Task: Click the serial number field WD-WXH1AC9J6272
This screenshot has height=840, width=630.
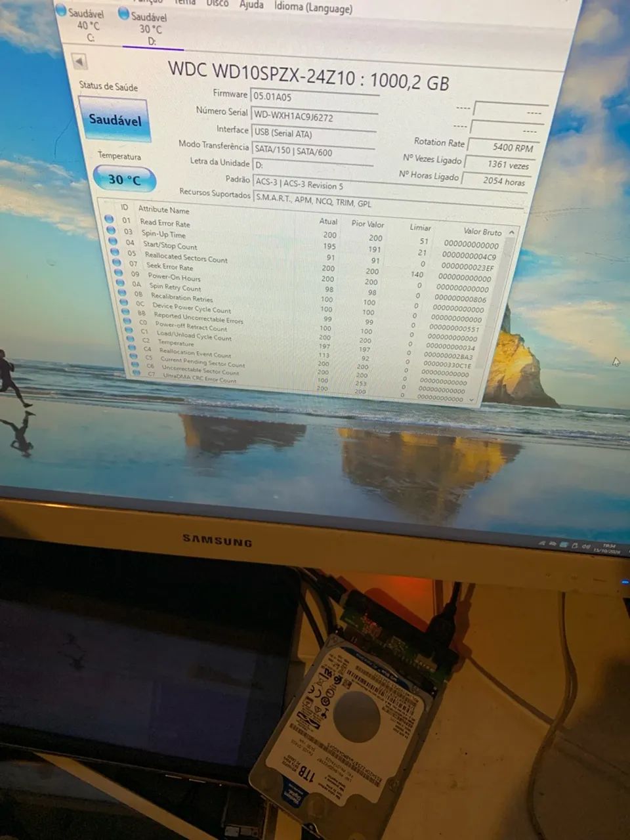Action: point(313,117)
